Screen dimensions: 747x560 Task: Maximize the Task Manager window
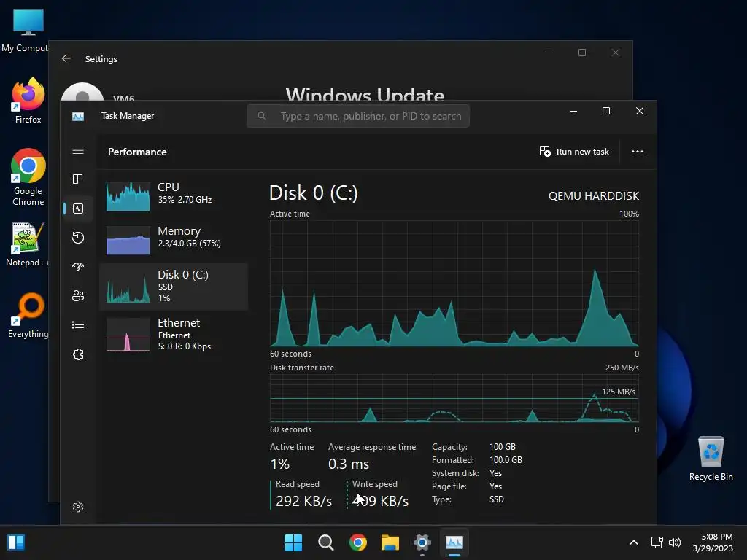click(606, 111)
